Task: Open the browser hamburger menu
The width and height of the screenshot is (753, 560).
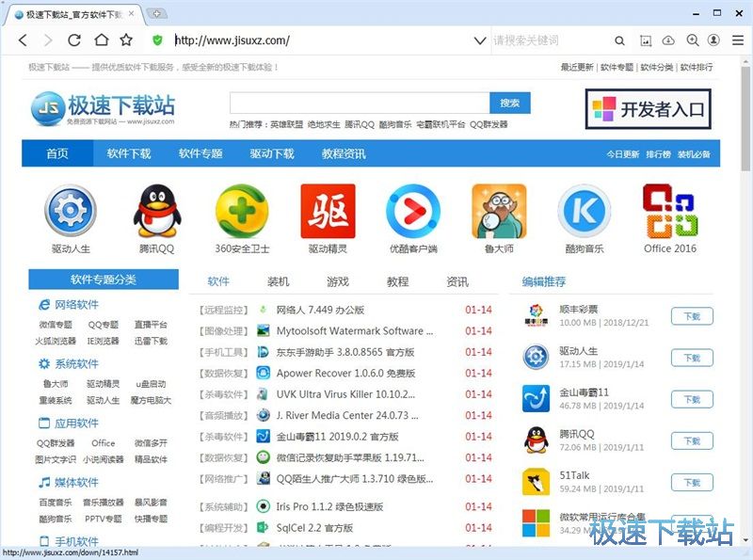Action: coord(738,40)
